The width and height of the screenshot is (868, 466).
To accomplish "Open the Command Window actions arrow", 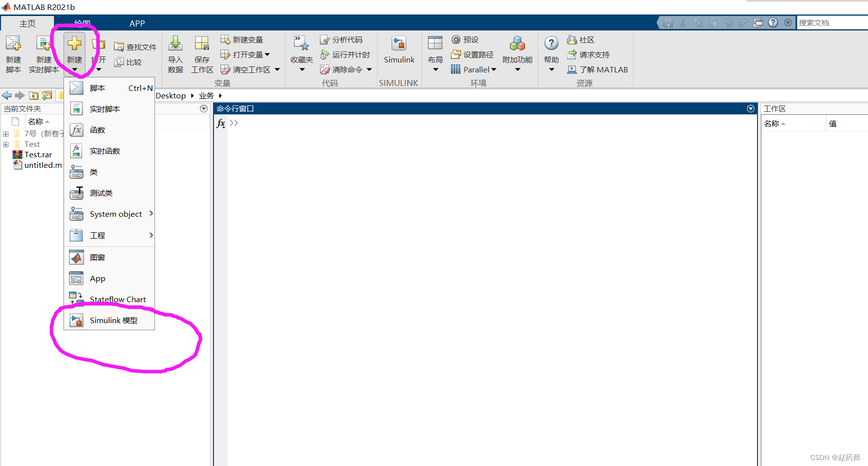I will (x=750, y=108).
